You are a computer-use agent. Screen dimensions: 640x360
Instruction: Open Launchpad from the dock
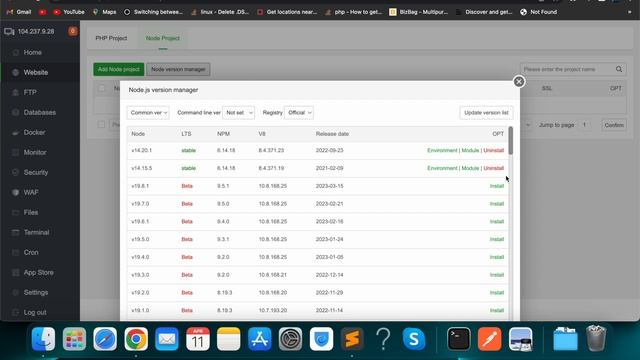(x=74, y=339)
